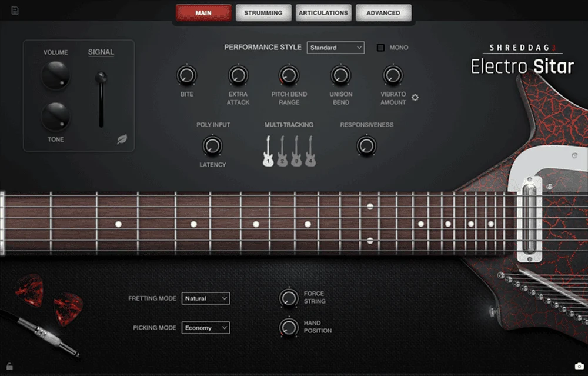This screenshot has width=588, height=376.
Task: Click the Volume knob
Action: click(x=55, y=75)
